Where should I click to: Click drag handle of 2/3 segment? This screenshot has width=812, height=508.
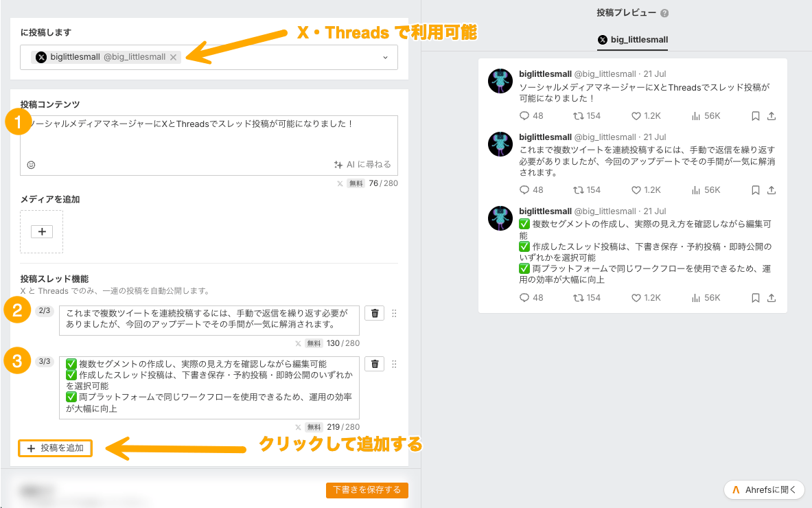394,313
